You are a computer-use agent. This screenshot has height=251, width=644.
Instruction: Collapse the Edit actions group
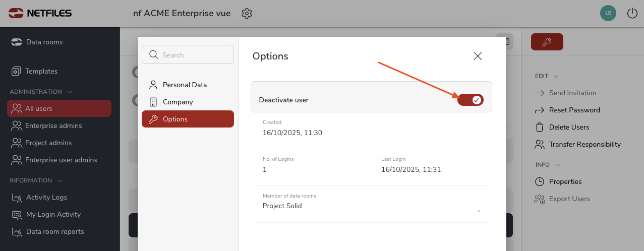pyautogui.click(x=556, y=77)
